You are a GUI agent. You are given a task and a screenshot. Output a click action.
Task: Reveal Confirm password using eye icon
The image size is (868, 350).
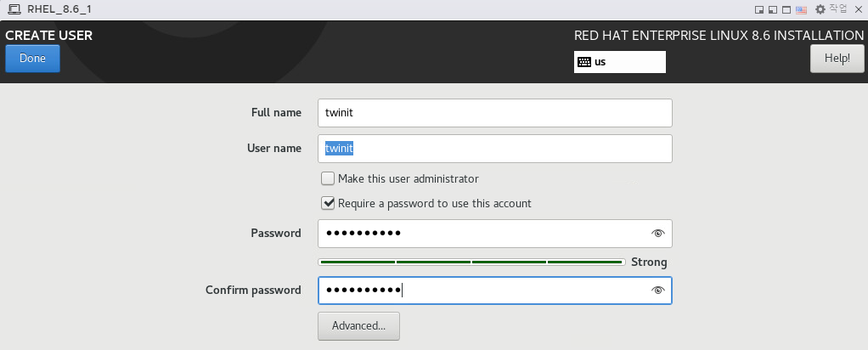pos(657,291)
